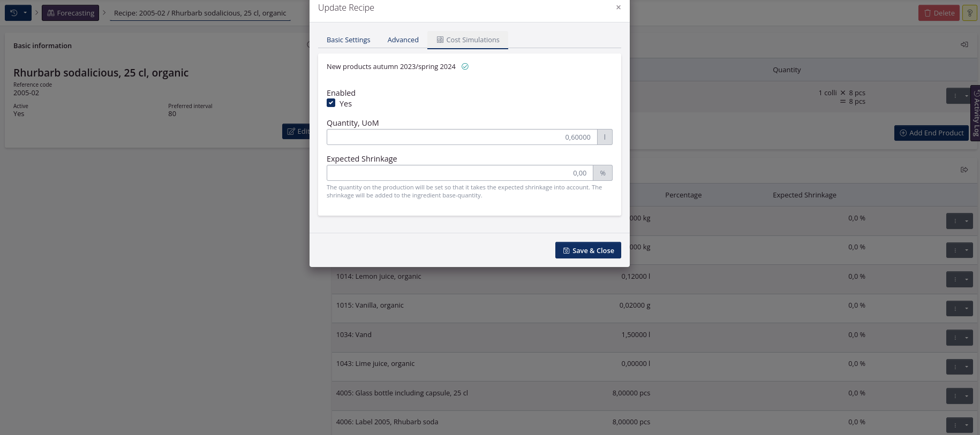Switch to the Basic Settings tab
Screen dimensions: 980x435
(348, 40)
